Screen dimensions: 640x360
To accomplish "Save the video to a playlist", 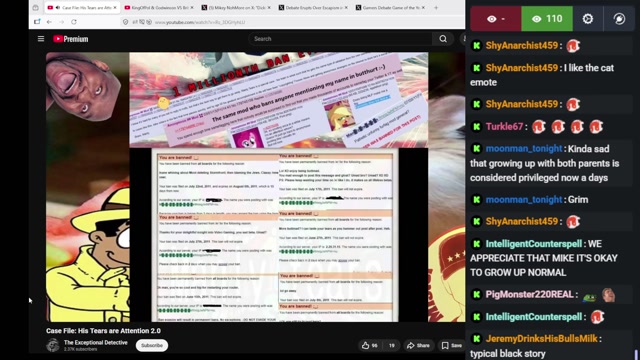I will click(x=451, y=345).
